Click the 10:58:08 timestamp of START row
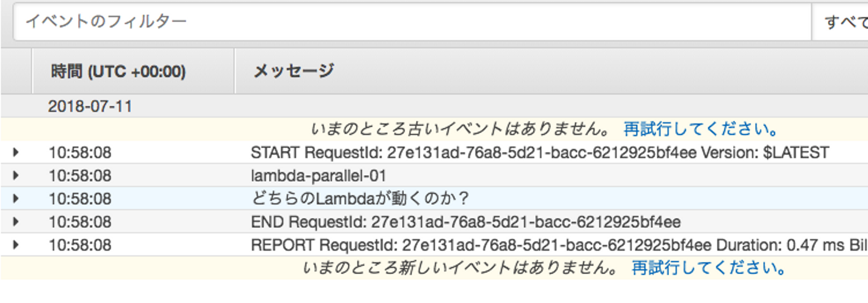868x303 pixels. pos(80,153)
